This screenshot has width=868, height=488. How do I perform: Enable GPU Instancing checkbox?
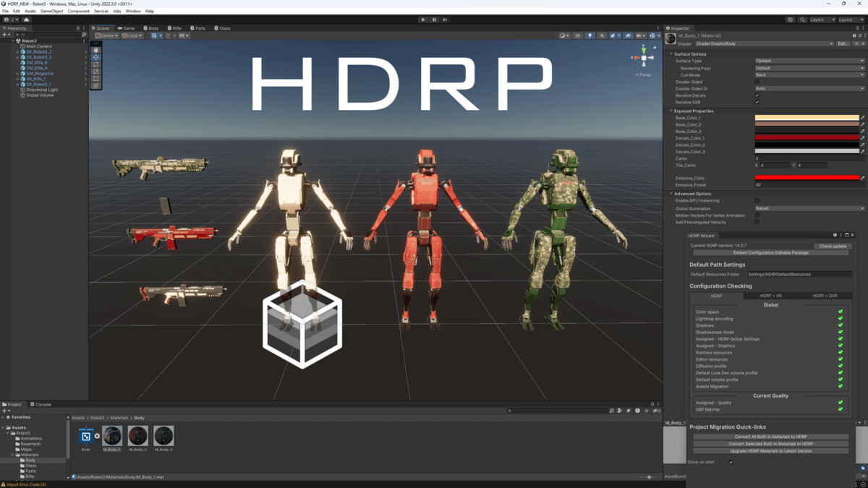pos(757,200)
